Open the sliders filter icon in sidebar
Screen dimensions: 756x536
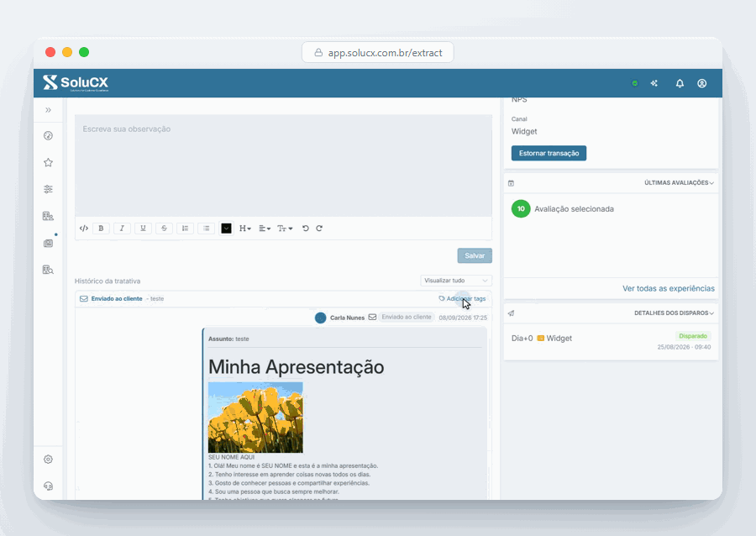48,189
